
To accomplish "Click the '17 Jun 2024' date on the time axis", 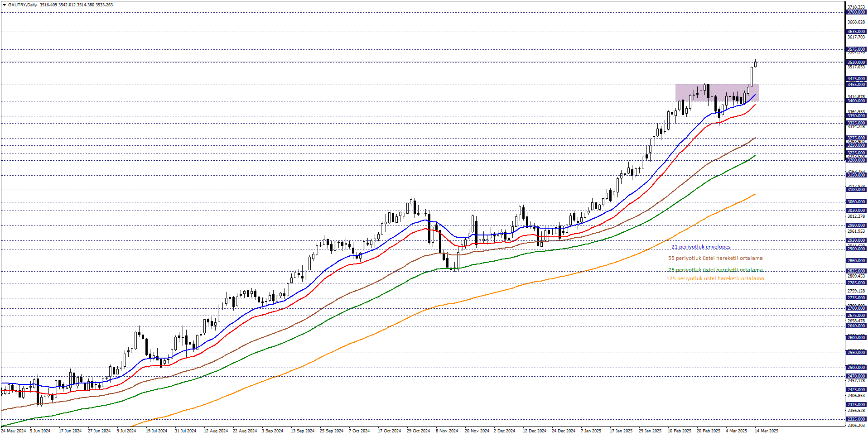I will 70,431.
